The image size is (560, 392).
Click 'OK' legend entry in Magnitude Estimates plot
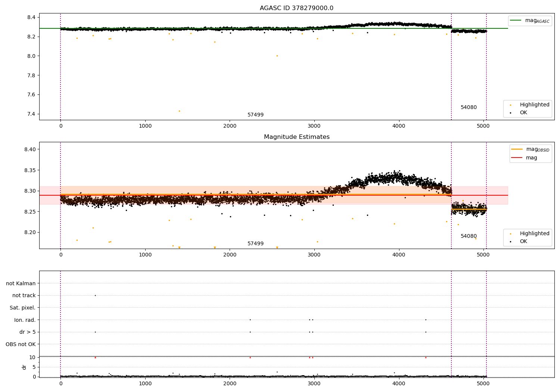pos(519,242)
